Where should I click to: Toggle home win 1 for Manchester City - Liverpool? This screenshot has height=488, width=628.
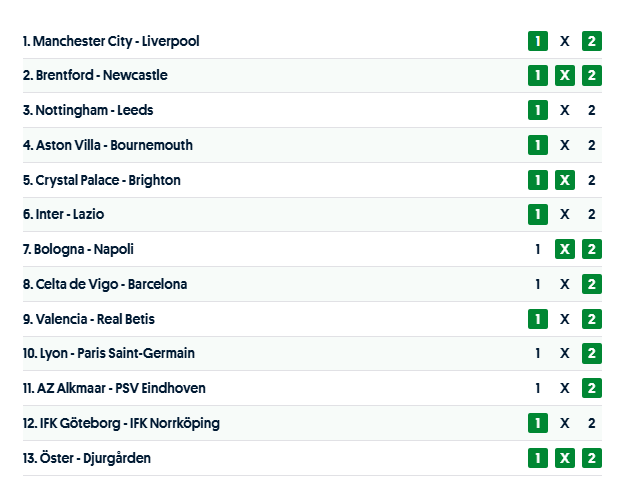tap(538, 41)
